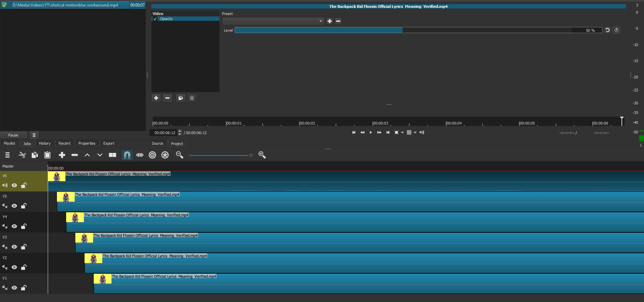Uncheck the Opacity filter checkbox
Screen dimensions: 644x302
pyautogui.click(x=155, y=19)
